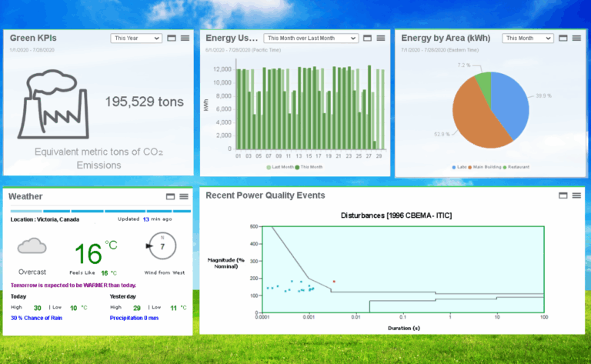Open the Green KPIs hamburger menu

pos(185,38)
